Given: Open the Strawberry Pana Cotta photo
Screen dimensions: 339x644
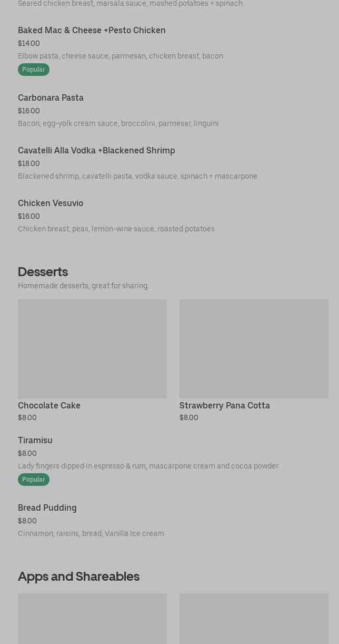Looking at the screenshot, I should click(254, 349).
